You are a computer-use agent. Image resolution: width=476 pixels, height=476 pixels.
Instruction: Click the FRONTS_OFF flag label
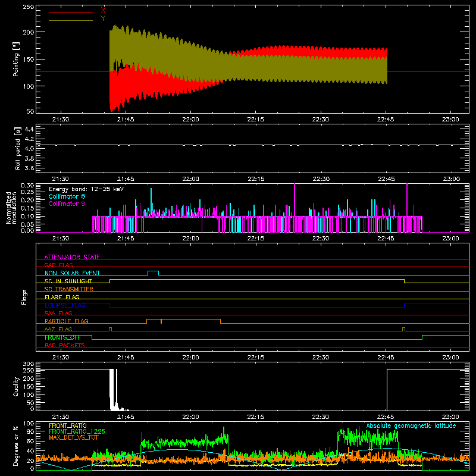[62, 337]
